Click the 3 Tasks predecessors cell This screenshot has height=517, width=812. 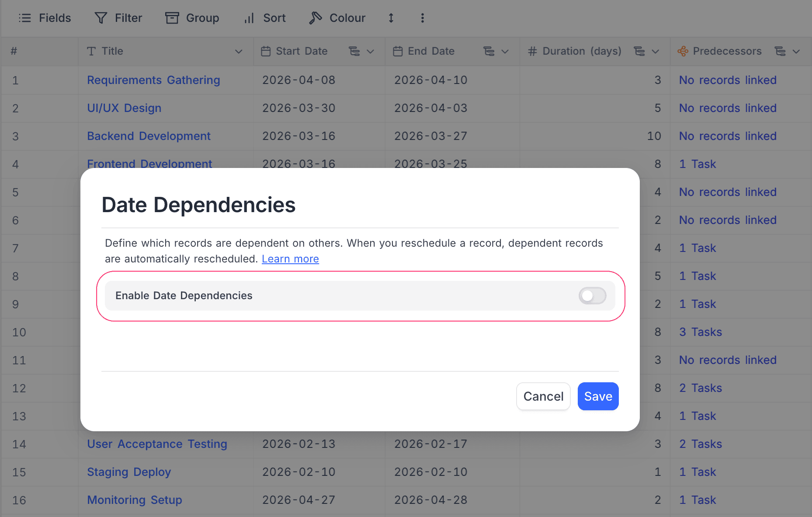click(x=700, y=332)
